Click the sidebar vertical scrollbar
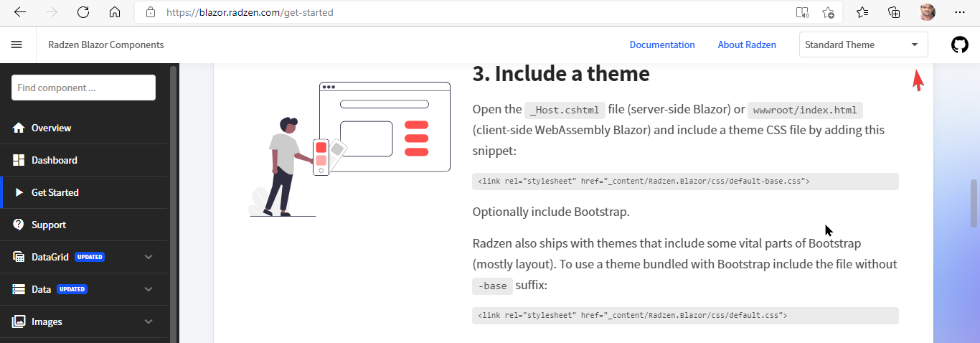Screen dimensions: 980x343 pyautogui.click(x=174, y=203)
